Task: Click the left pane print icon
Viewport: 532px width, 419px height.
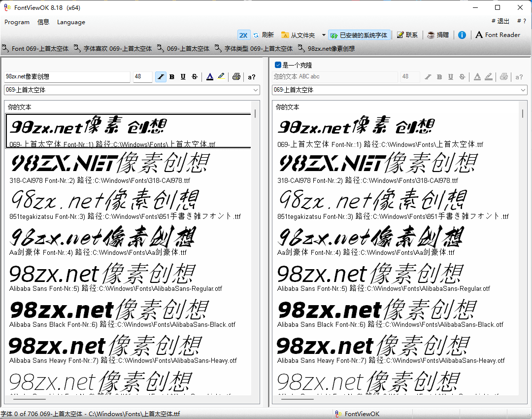Action: [236, 77]
